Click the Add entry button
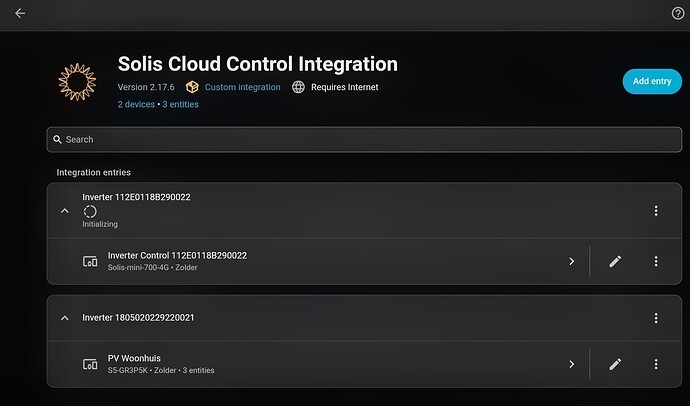 (x=652, y=81)
